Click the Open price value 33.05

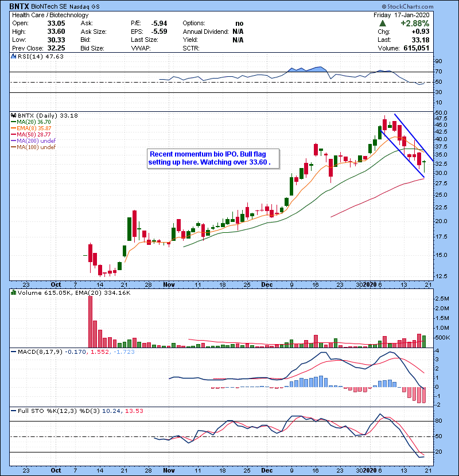56,24
